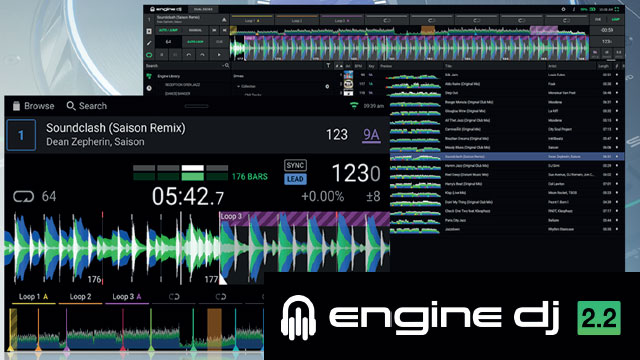Sort by the Key column header
This screenshot has width=640, height=360.
pos(371,66)
